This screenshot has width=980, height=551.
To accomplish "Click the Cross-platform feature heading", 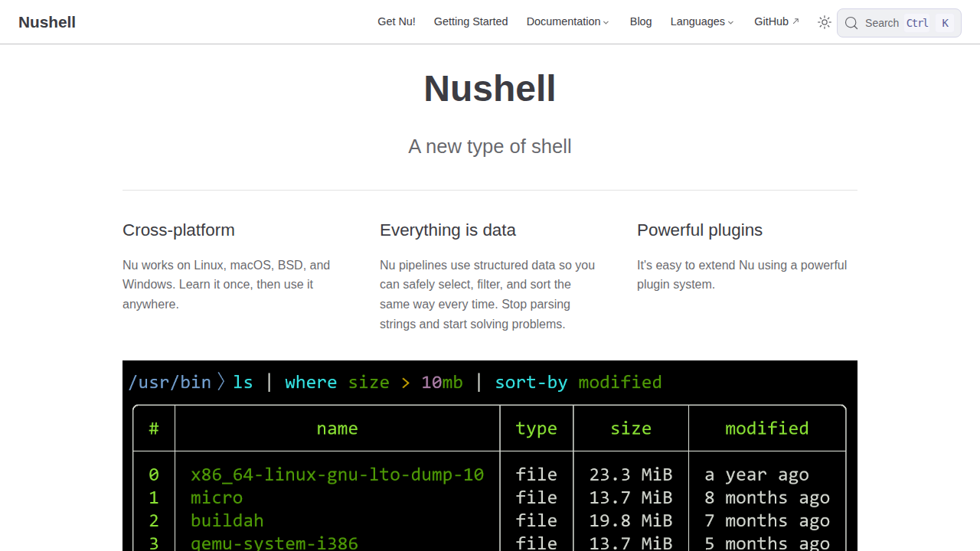I will tap(178, 230).
